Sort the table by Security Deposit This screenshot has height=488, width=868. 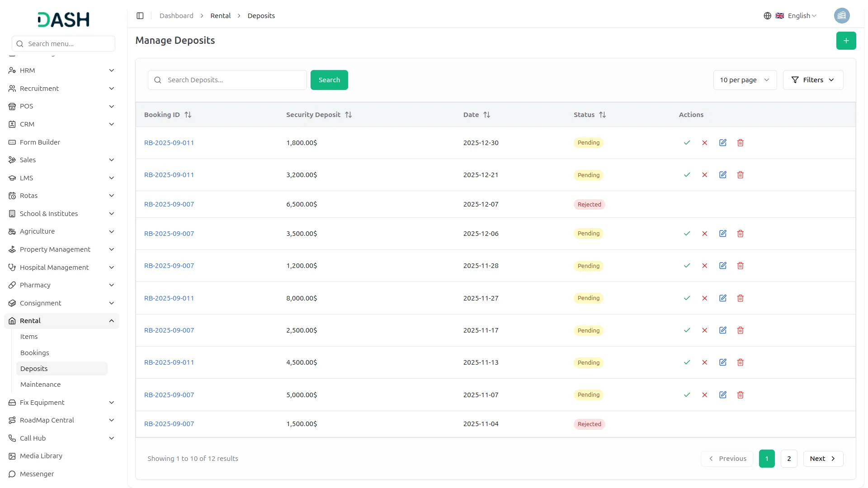(349, 114)
